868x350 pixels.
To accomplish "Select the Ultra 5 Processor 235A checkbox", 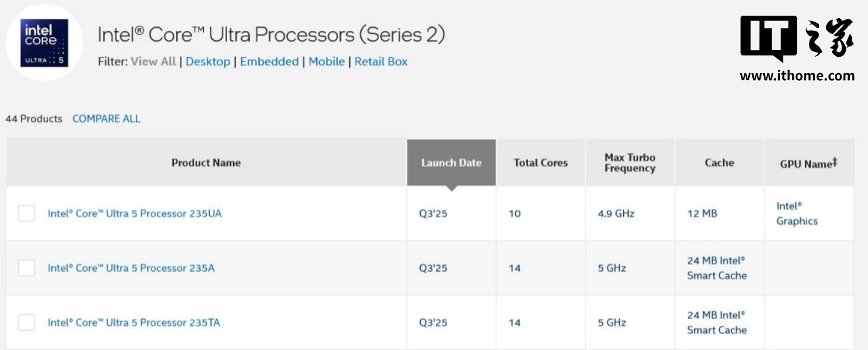I will tap(27, 268).
